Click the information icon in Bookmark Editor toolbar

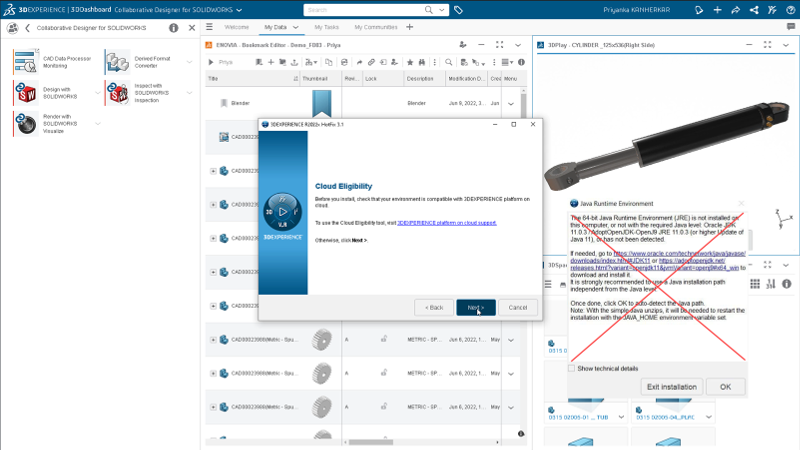[521, 62]
